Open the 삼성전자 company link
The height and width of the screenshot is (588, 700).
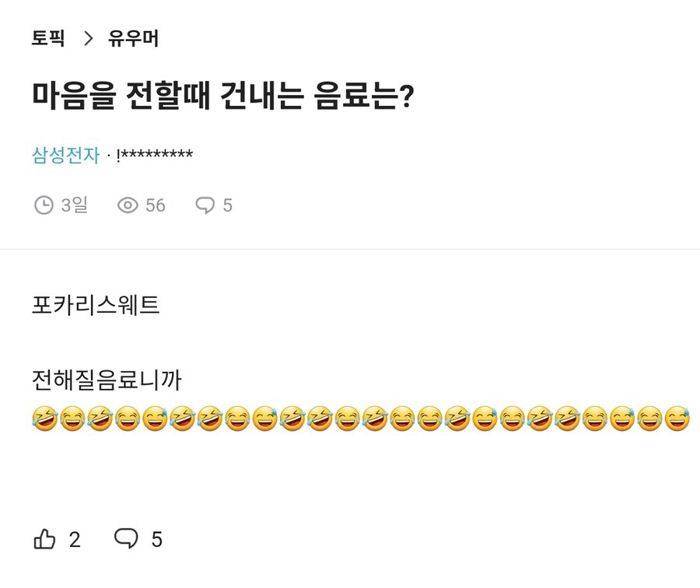coord(65,156)
